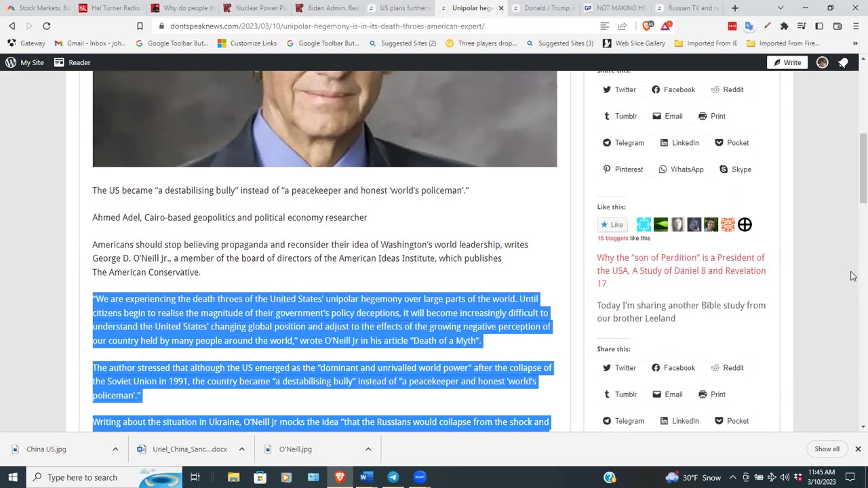
Task: Open the Customize Links bookmark
Action: coord(247,43)
